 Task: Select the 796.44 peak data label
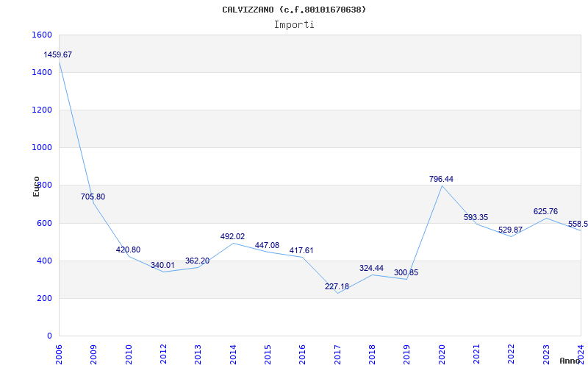point(441,180)
